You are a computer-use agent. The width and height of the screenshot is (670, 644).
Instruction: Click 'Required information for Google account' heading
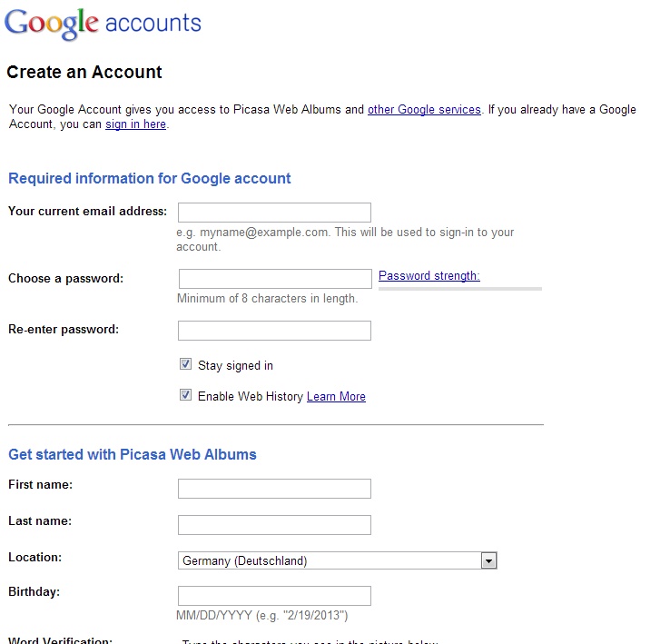[x=150, y=179]
